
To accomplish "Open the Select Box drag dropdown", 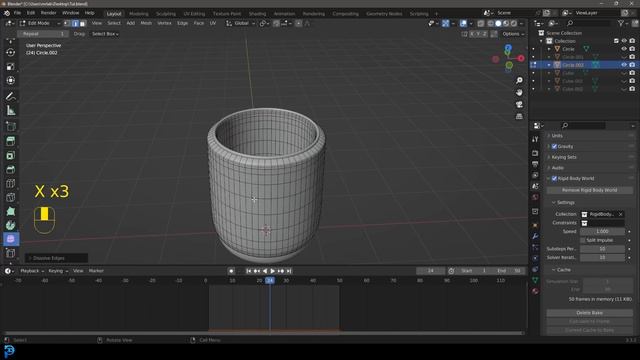I will pyautogui.click(x=105, y=34).
